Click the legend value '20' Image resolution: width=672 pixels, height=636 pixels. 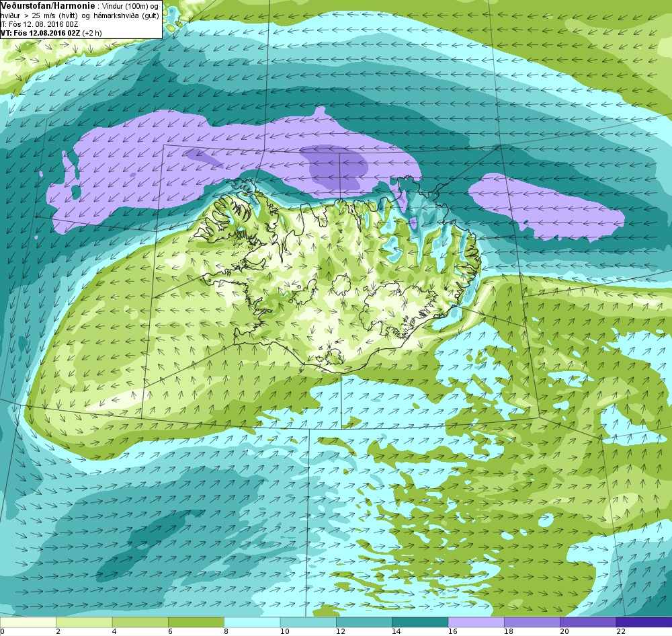[564, 631]
